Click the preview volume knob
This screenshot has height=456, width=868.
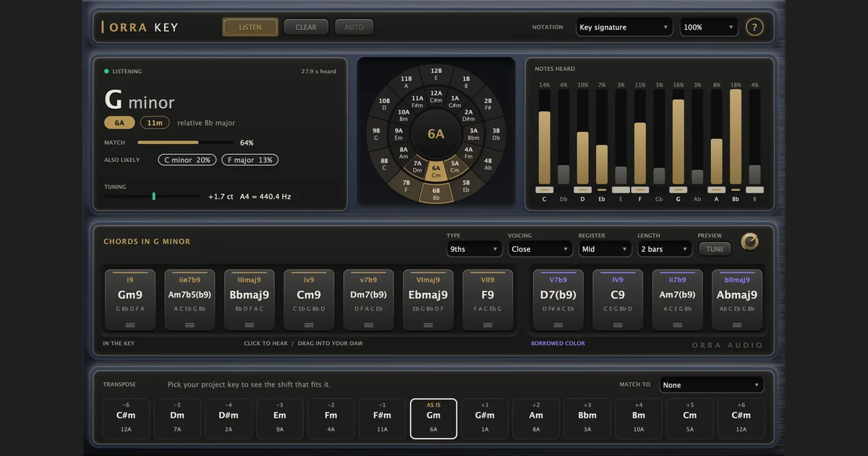750,242
